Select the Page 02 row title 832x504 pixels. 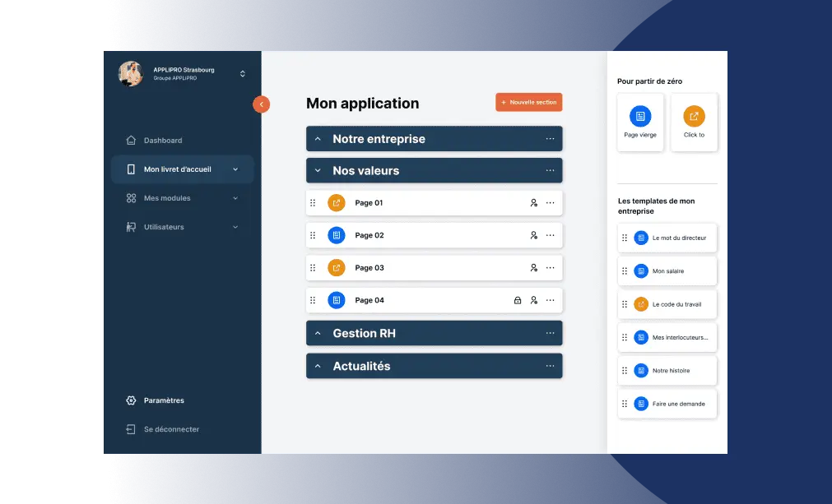point(370,235)
